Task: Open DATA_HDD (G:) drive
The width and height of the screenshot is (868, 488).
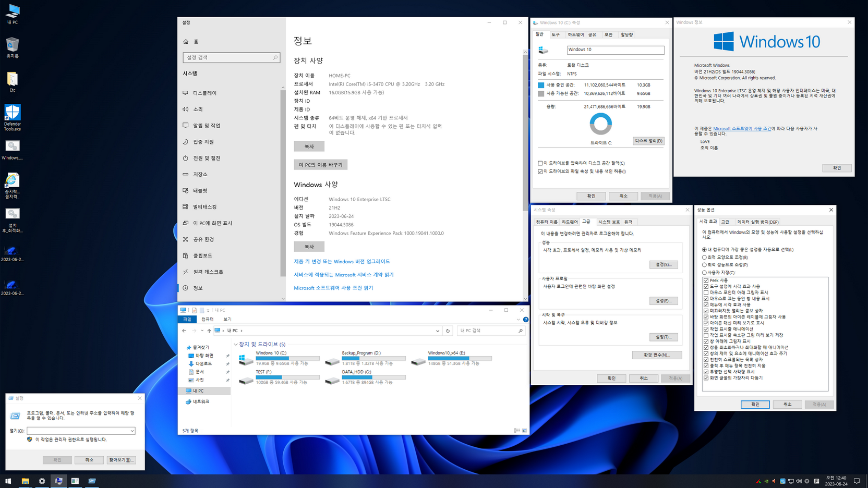Action: click(365, 377)
